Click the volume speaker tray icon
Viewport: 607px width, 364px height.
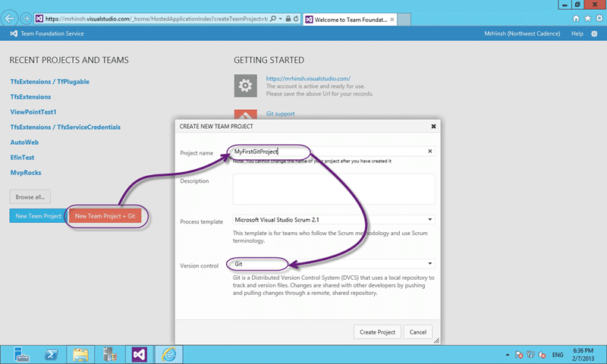pos(543,355)
